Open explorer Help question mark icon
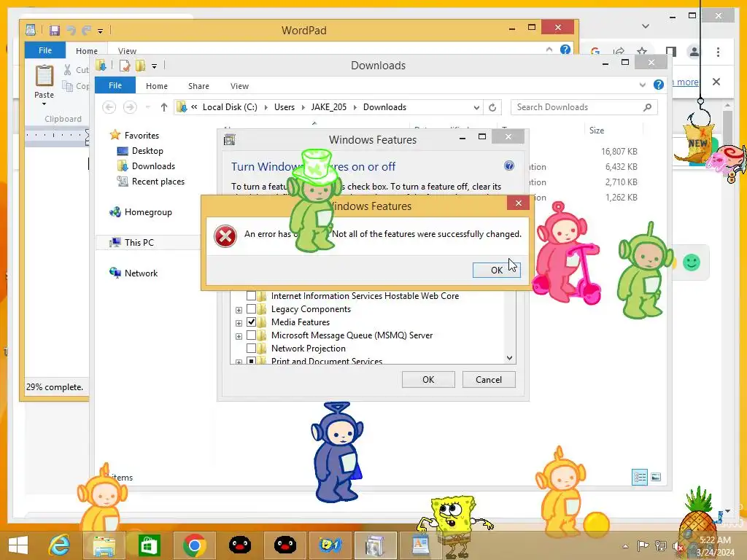This screenshot has height=560, width=747. [x=659, y=85]
